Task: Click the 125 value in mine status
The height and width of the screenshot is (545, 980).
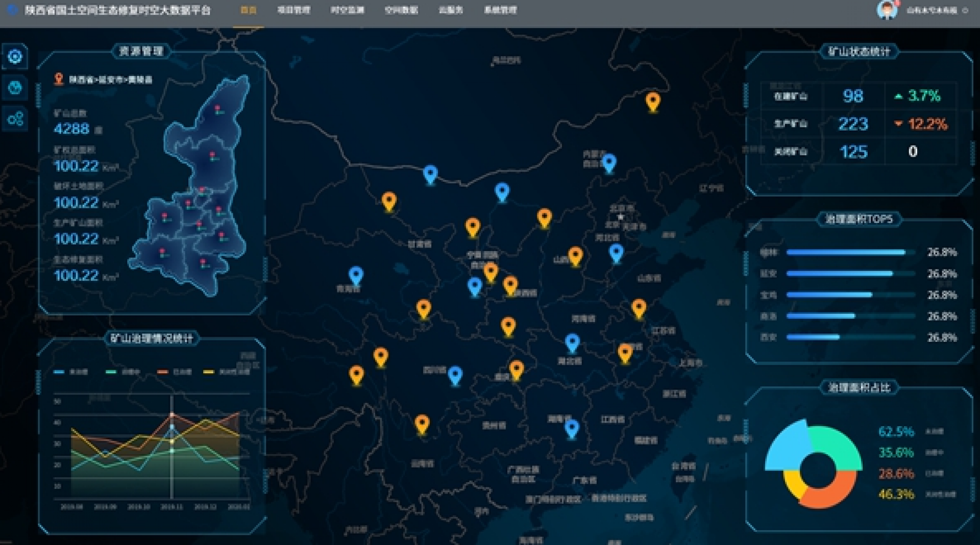Action: pyautogui.click(x=853, y=152)
